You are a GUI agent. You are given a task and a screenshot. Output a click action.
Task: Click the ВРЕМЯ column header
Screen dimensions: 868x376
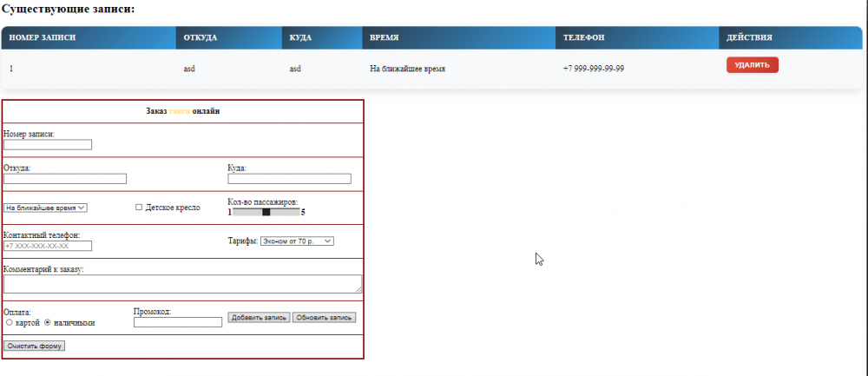(458, 37)
